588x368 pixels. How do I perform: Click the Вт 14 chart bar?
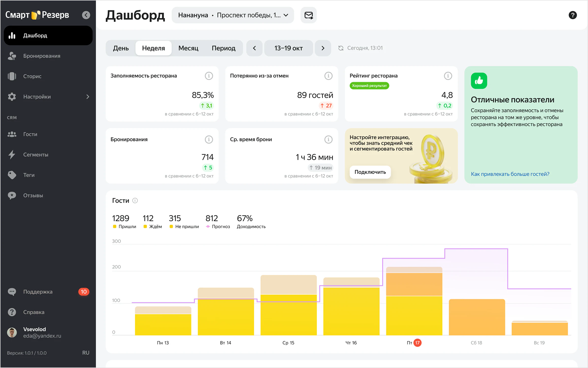[x=226, y=312]
